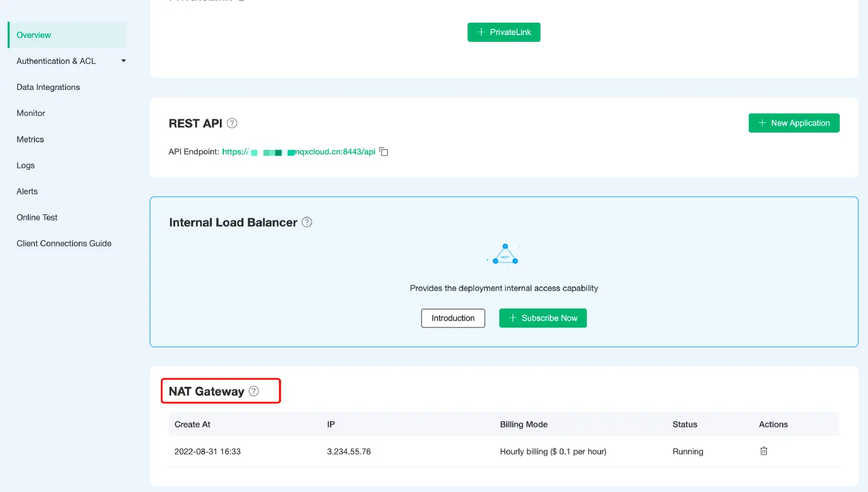Open the Online Test page
The width and height of the screenshot is (868, 492).
tap(37, 217)
